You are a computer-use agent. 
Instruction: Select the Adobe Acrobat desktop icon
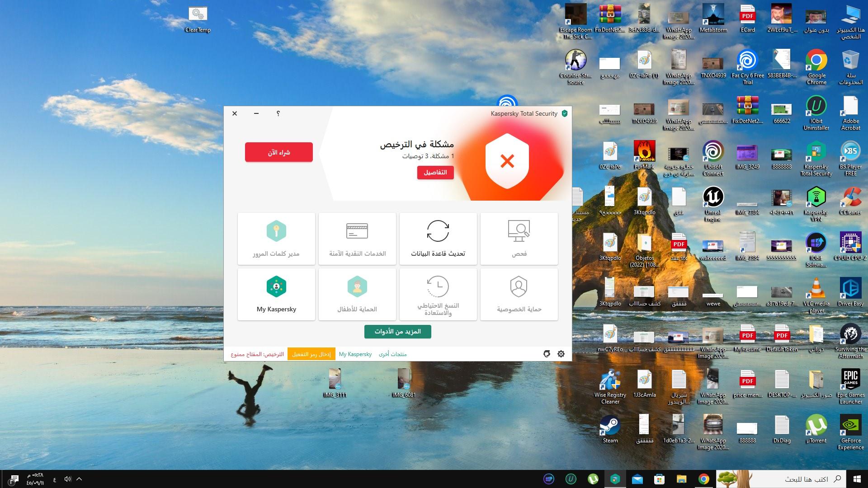click(851, 113)
